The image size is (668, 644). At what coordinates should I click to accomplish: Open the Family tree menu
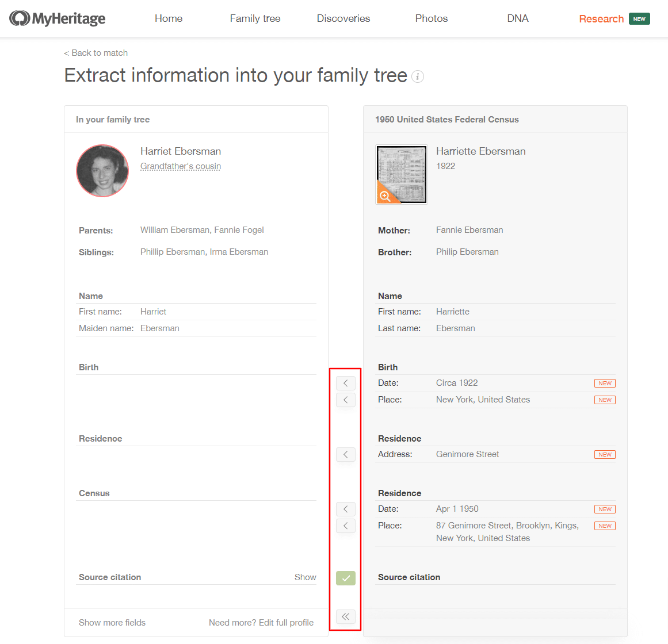click(x=255, y=19)
